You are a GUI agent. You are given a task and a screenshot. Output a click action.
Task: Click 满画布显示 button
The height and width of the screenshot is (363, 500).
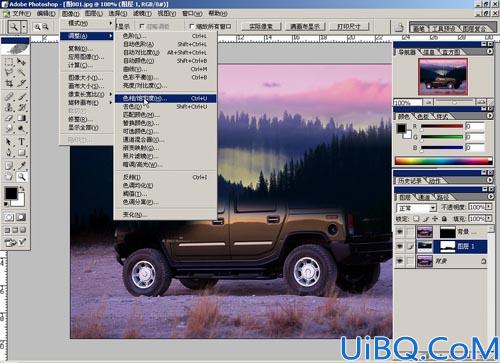click(x=305, y=26)
